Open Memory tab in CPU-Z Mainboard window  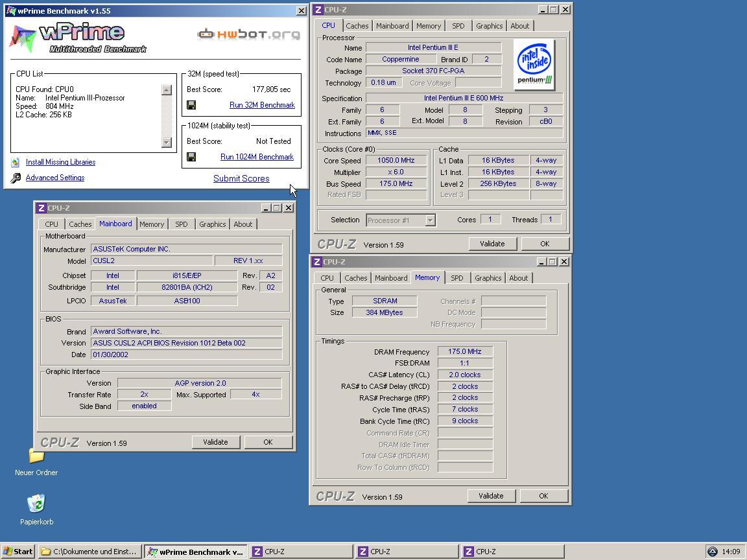point(152,224)
